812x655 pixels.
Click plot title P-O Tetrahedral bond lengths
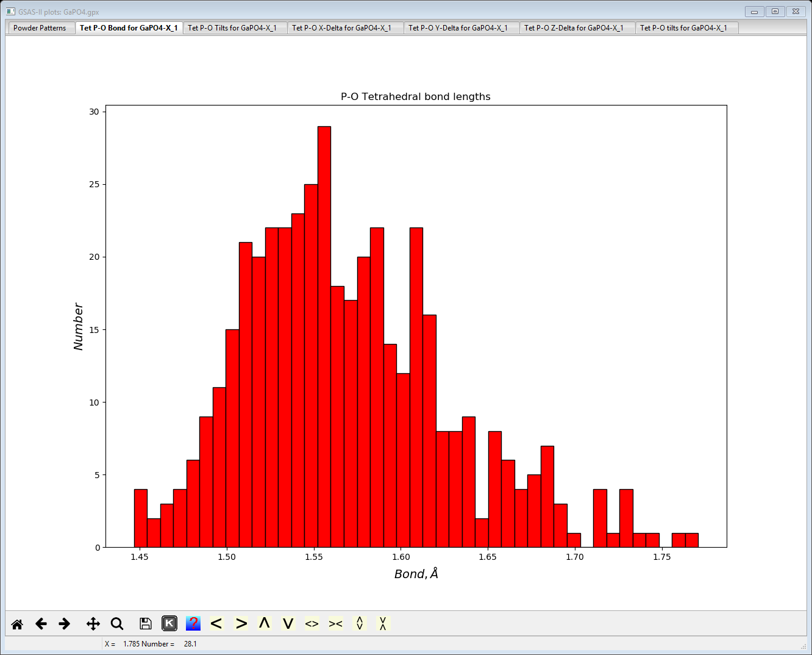(x=416, y=97)
